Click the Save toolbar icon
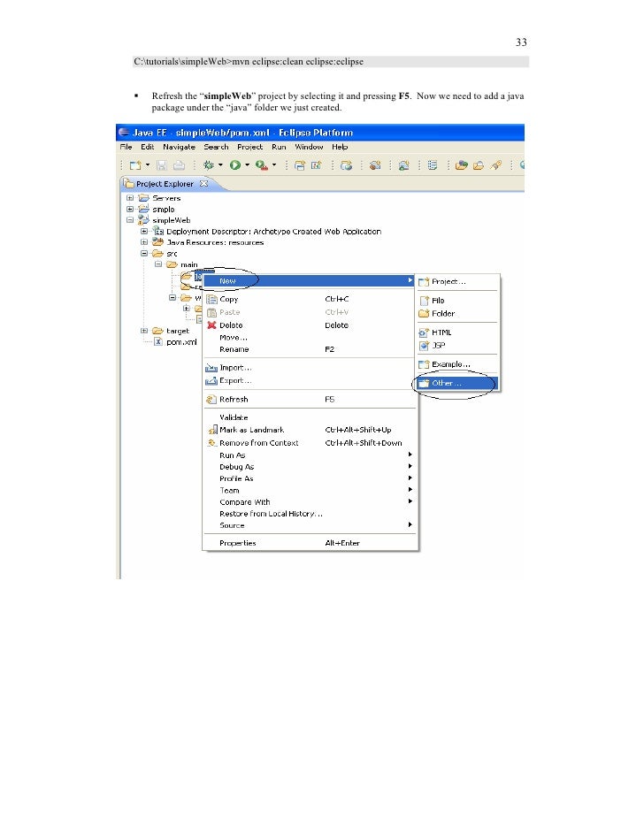This screenshot has width=644, height=833. (162, 165)
